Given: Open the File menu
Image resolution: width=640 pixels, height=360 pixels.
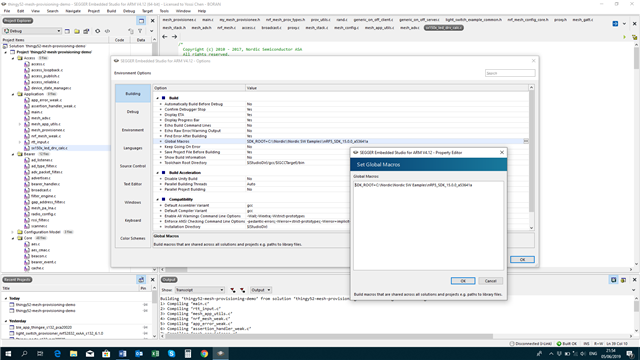Looking at the screenshot, I should click(x=7, y=11).
